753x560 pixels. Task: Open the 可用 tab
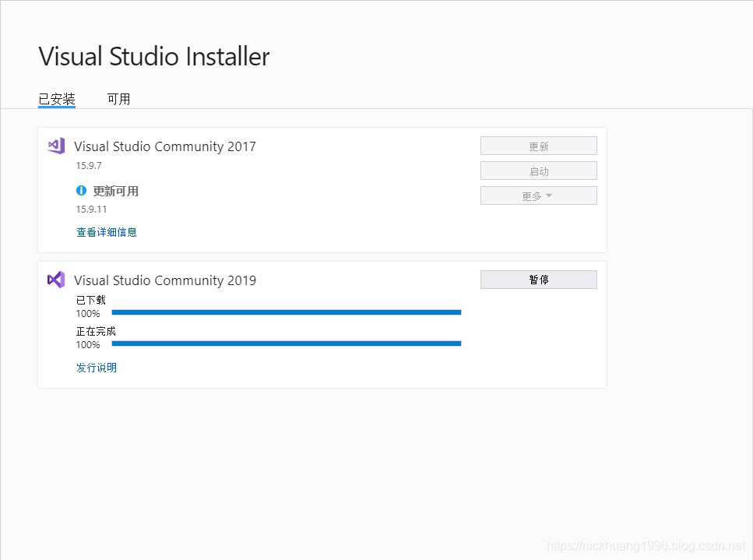point(118,99)
